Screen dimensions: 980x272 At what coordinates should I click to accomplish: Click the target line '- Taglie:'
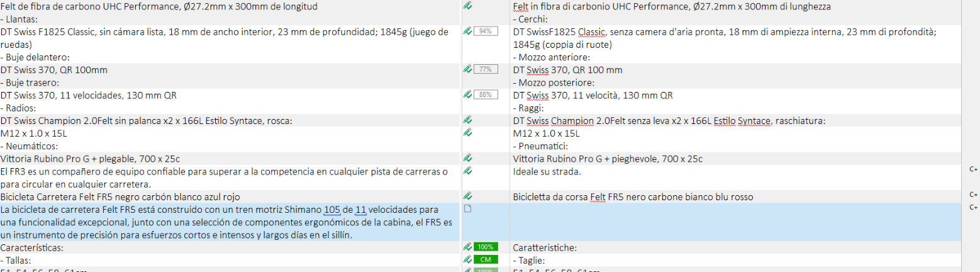[529, 261]
